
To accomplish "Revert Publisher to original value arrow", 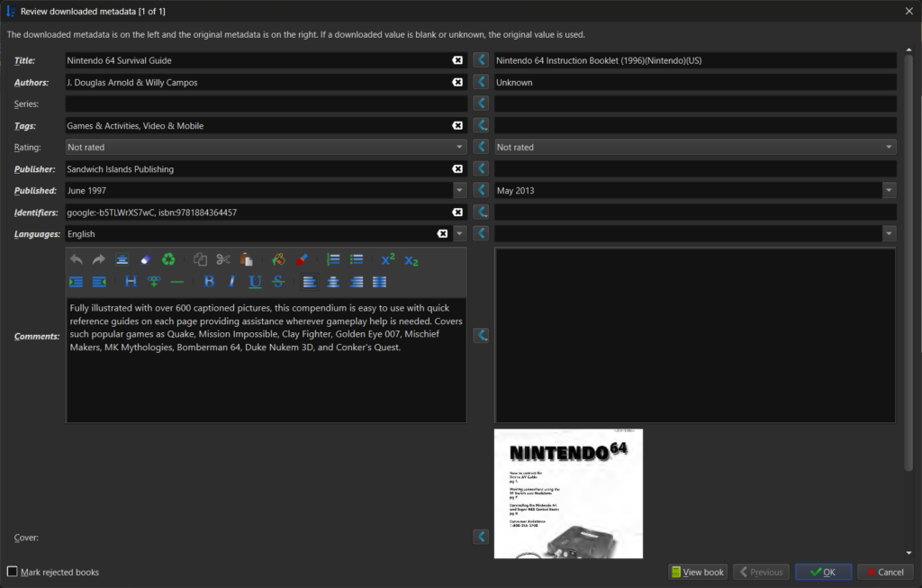I will tap(481, 168).
